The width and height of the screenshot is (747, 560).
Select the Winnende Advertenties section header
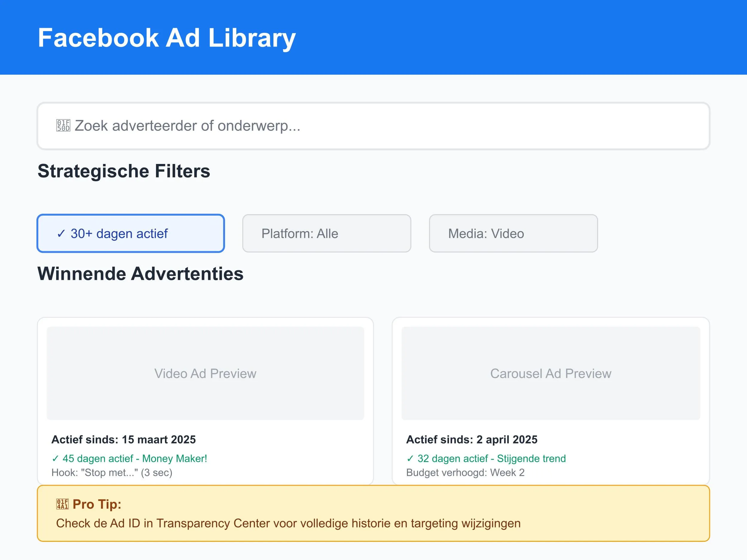coord(140,274)
